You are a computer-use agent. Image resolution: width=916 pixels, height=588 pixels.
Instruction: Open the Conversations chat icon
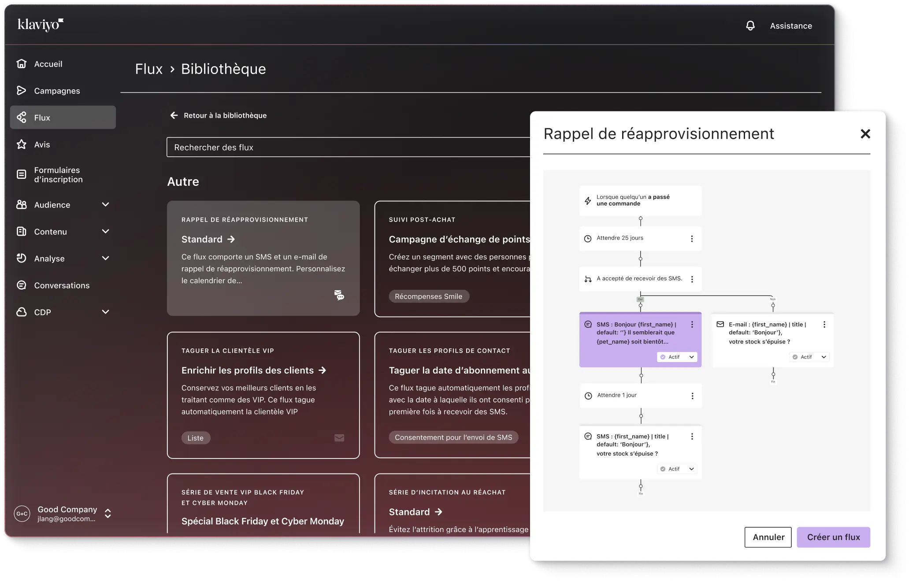pyautogui.click(x=21, y=285)
